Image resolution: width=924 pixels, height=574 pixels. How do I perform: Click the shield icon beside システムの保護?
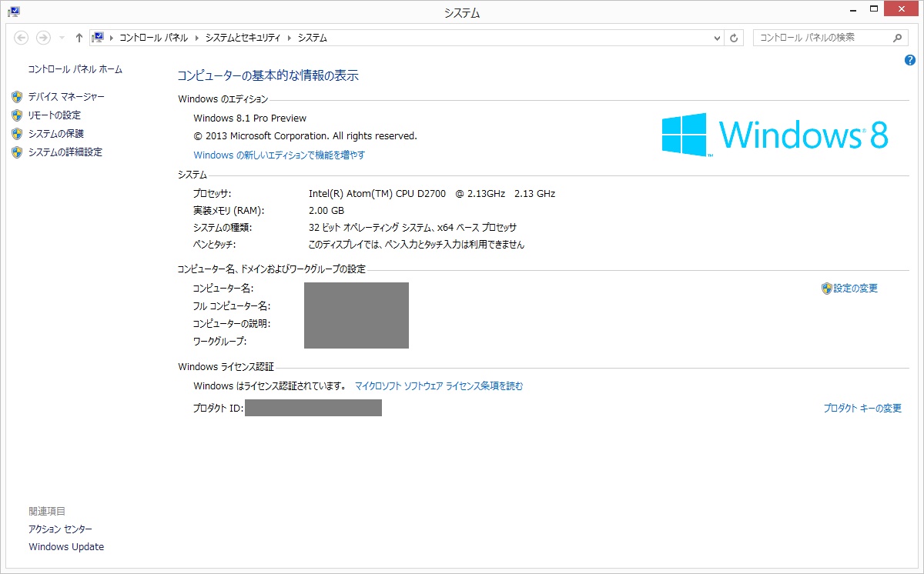pos(17,134)
